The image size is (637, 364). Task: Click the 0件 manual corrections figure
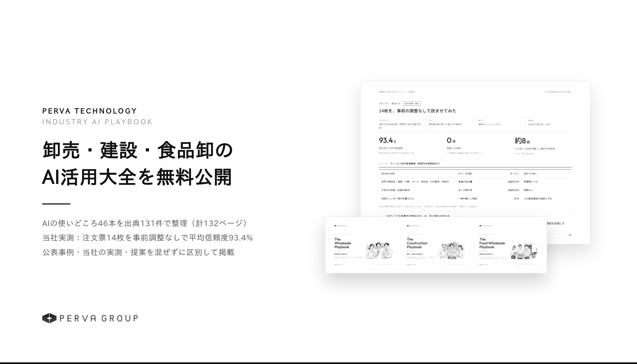[451, 141]
